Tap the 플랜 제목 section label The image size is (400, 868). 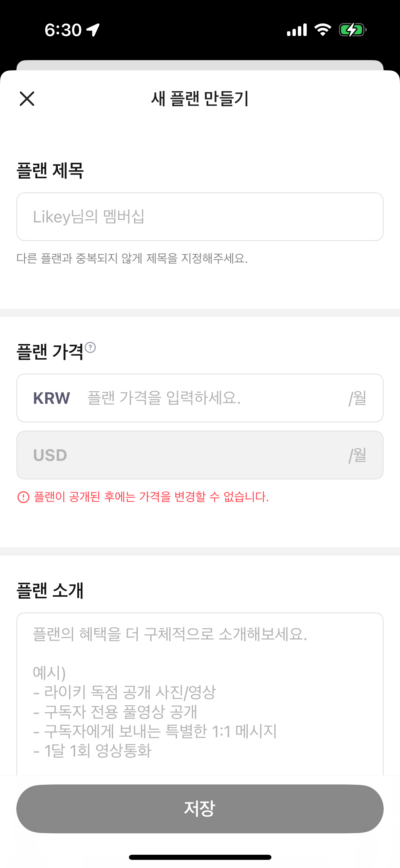point(50,170)
